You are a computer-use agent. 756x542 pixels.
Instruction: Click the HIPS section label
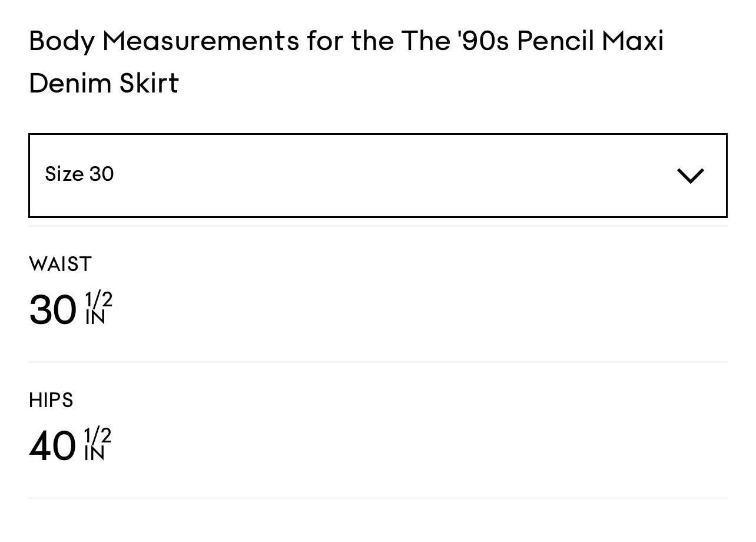[51, 401]
